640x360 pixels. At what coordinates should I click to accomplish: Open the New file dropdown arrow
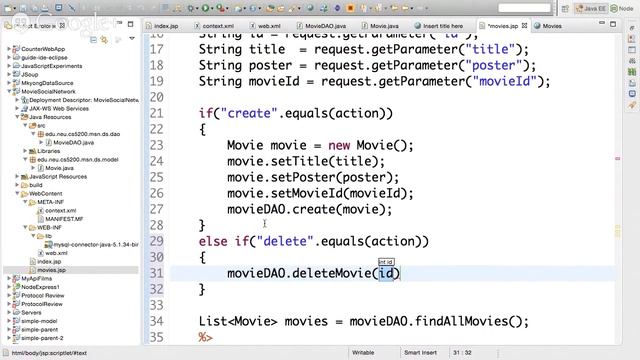click(14, 8)
